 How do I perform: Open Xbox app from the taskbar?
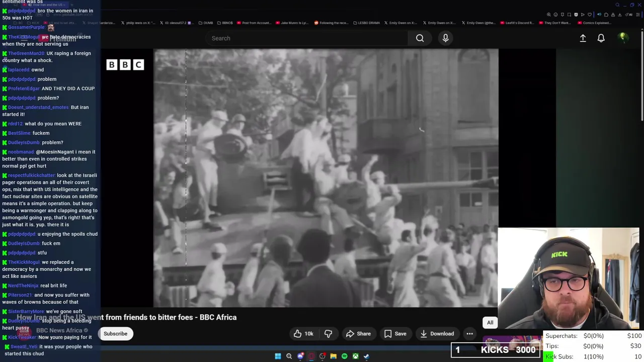click(356, 356)
